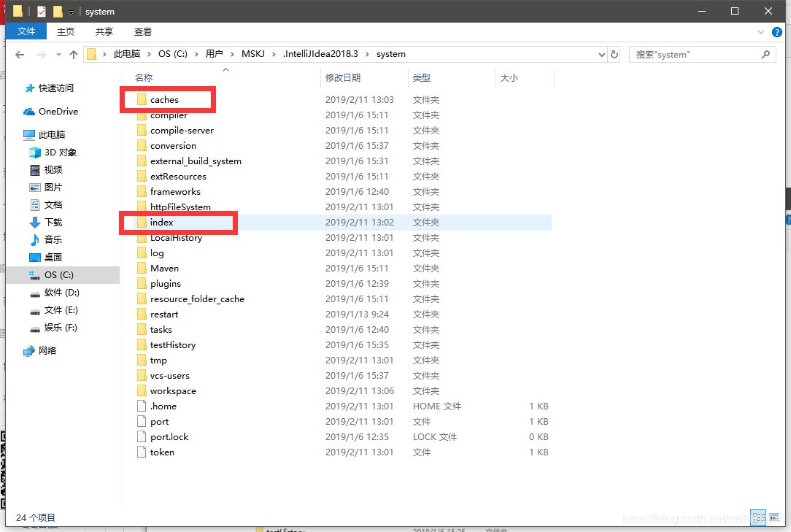Screen dimensions: 791x532
Task: Sort by the 修改日期 column header
Action: click(x=343, y=78)
